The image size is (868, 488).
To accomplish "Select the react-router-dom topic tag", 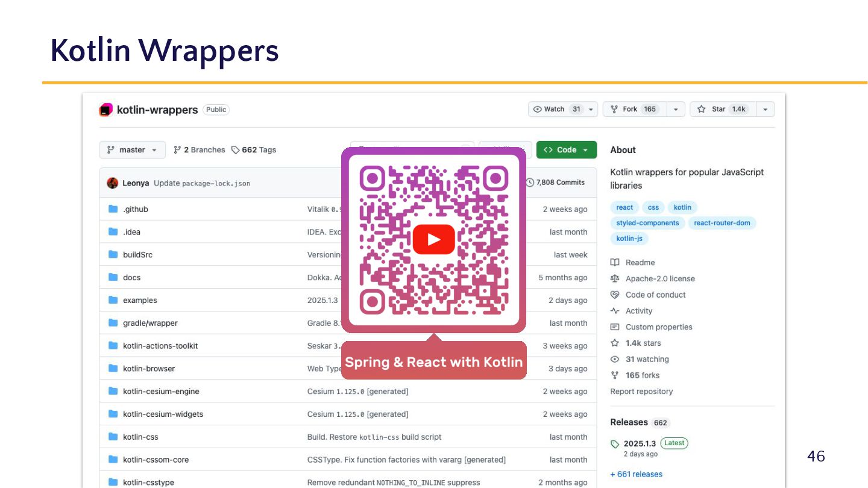I will [722, 223].
